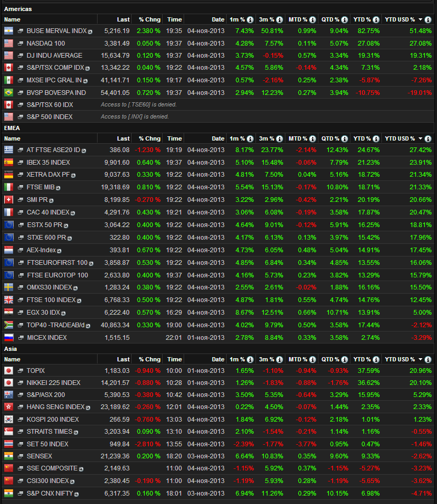Screen dimensions: 437x504
Task: Open the SSE COMPOSITE row name
Action: pos(52,468)
